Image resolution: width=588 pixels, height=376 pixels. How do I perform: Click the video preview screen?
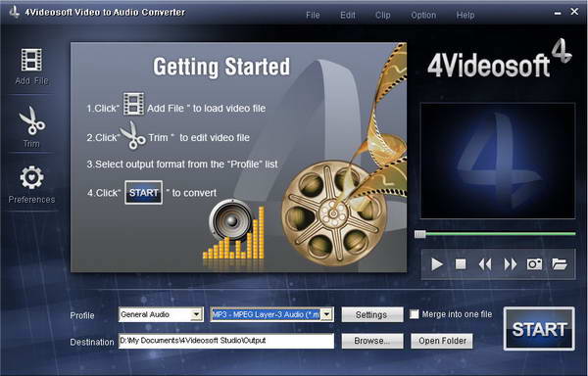[x=498, y=161]
